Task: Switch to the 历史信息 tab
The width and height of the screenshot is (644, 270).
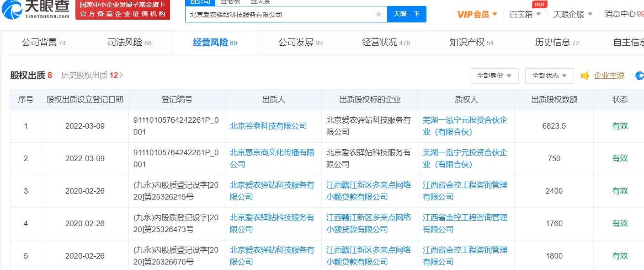Action: click(x=557, y=43)
